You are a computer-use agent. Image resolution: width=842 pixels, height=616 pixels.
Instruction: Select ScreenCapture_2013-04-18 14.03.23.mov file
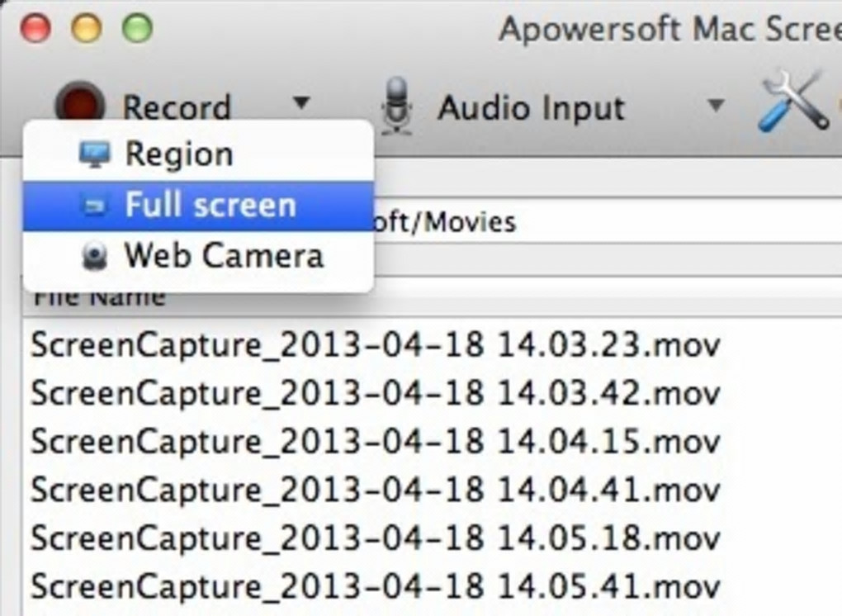pos(376,345)
